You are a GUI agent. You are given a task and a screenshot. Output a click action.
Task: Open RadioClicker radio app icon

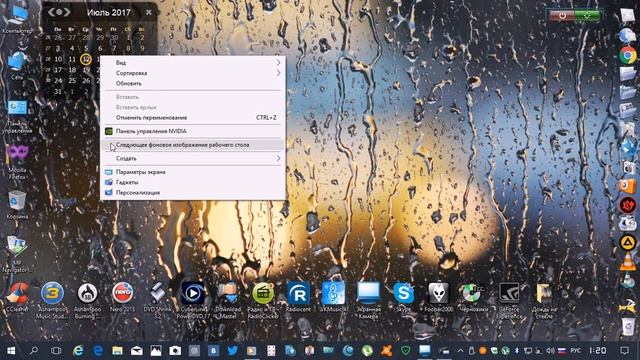pos(263,300)
